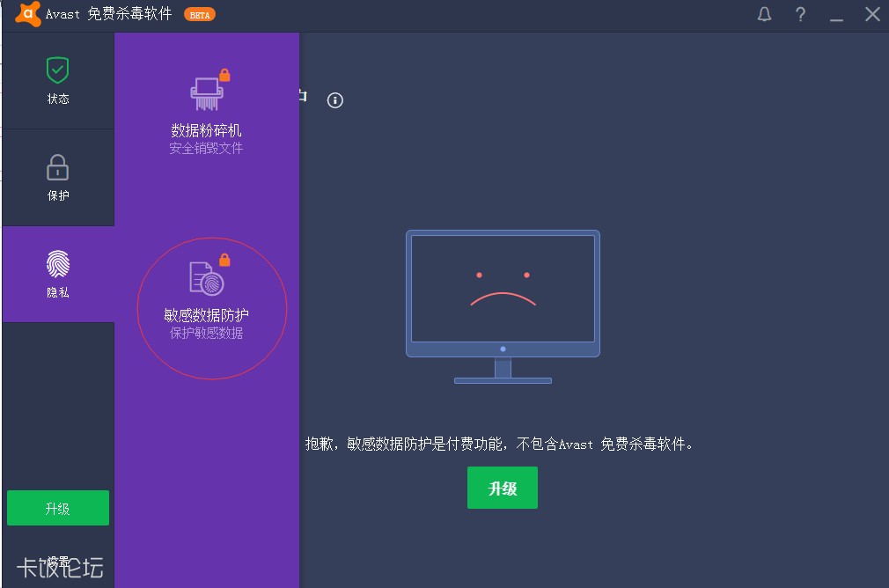Image resolution: width=889 pixels, height=588 pixels.
Task: Select the 状态 shield icon in sidebar
Action: coord(57,69)
